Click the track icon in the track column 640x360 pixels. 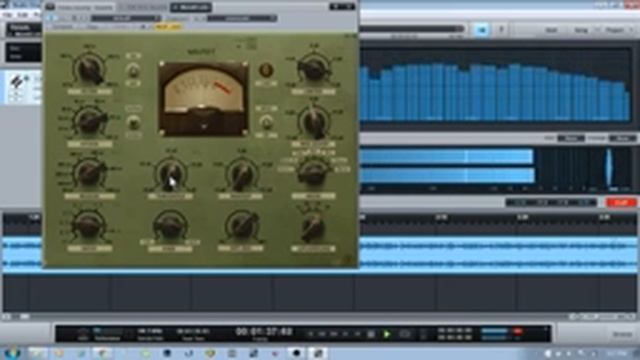17,82
